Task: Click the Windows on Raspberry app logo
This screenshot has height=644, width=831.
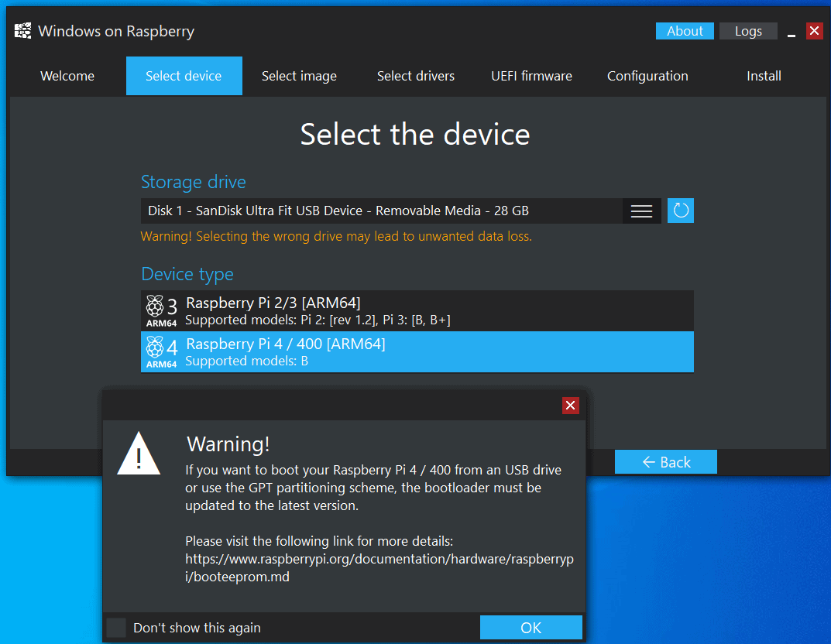Action: coord(22,31)
